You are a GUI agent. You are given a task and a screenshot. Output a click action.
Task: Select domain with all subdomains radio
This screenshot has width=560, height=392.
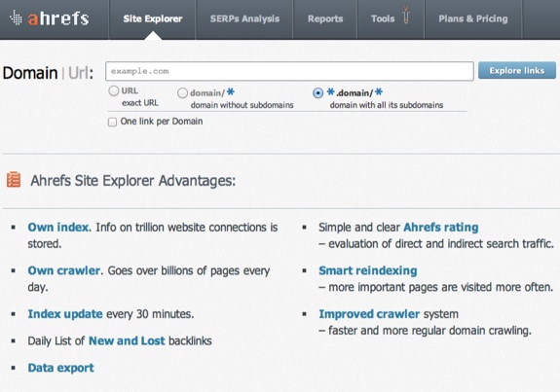point(317,93)
